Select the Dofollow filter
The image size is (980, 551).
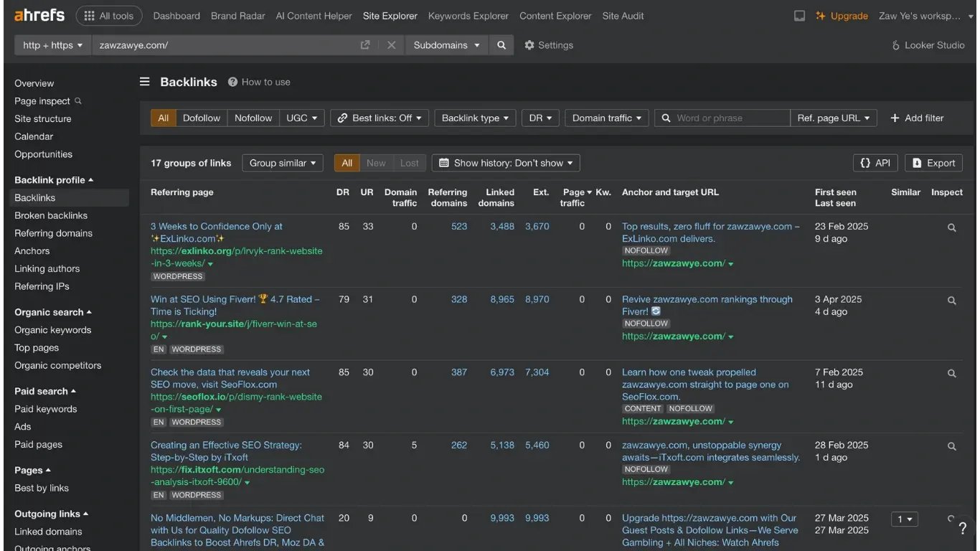click(x=202, y=118)
